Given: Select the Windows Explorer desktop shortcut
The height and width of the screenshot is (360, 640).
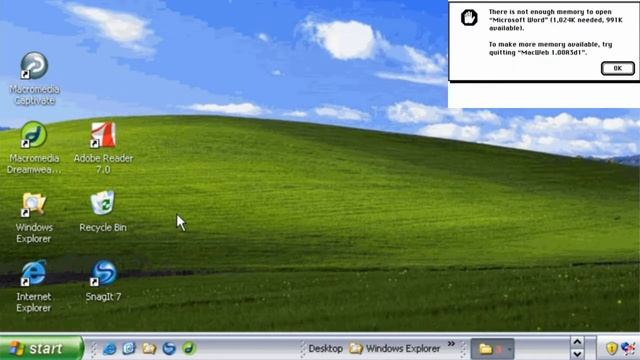Looking at the screenshot, I should (34, 204).
